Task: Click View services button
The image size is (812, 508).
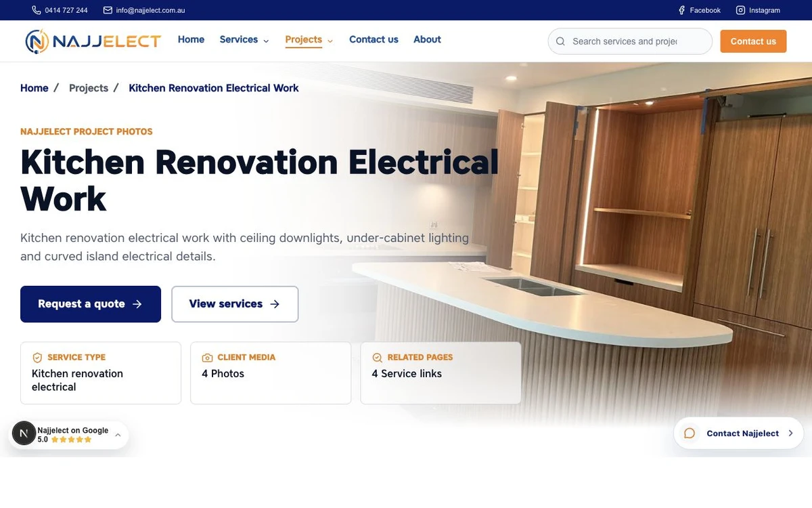Action: click(235, 304)
